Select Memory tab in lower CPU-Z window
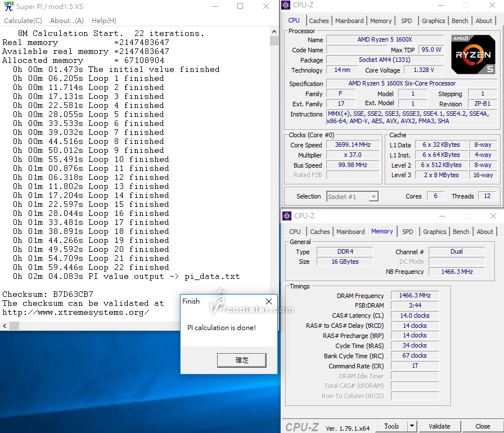 [x=382, y=231]
